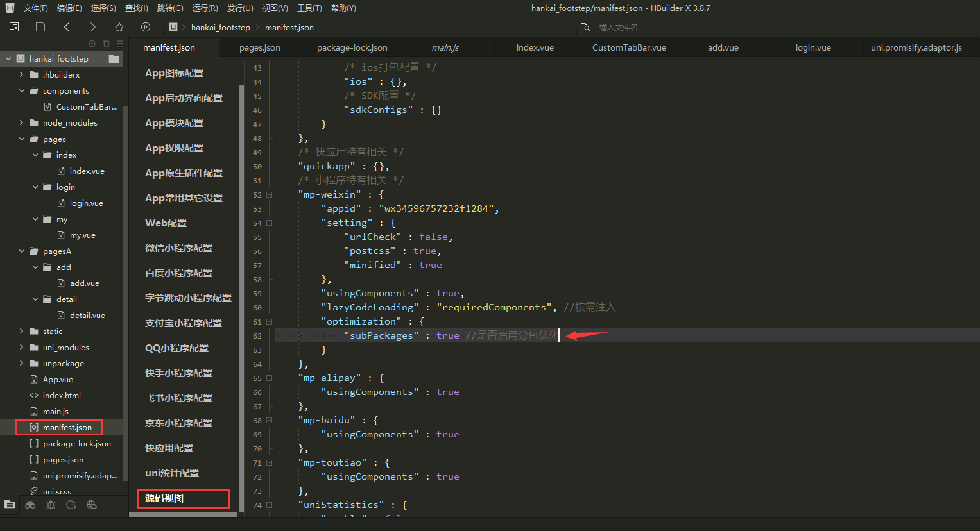
Task: Click the run play circle icon
Action: pos(146,27)
